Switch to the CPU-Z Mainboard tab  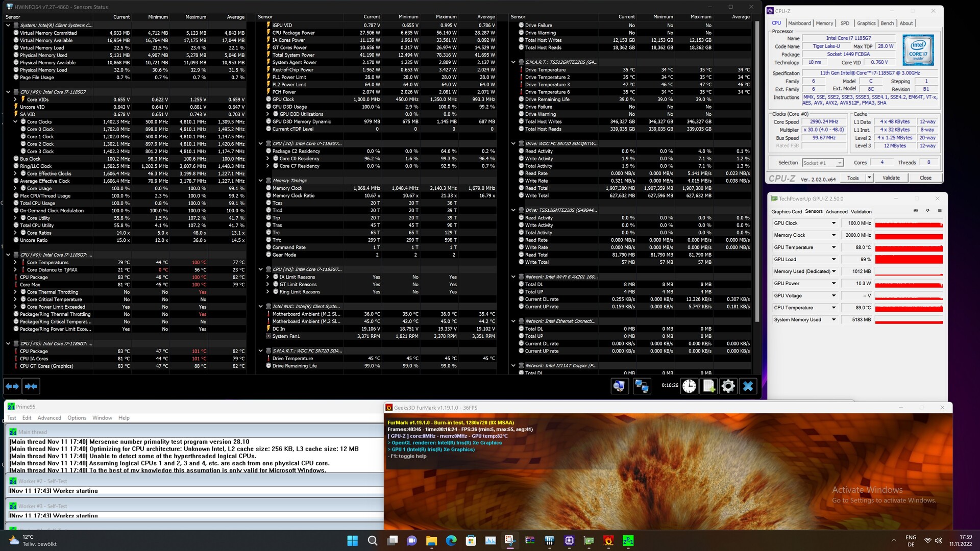point(799,23)
